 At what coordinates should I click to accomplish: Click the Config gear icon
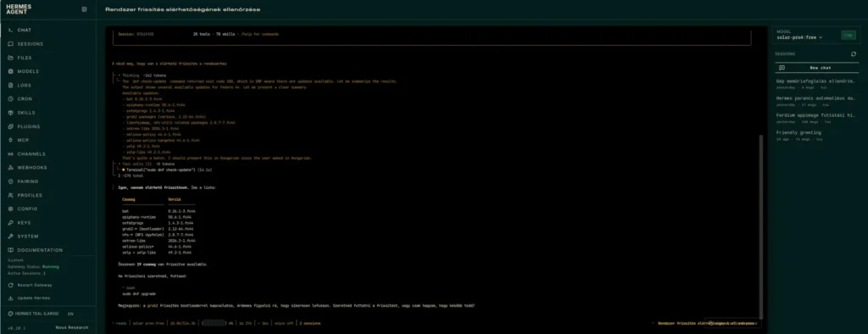click(10, 209)
